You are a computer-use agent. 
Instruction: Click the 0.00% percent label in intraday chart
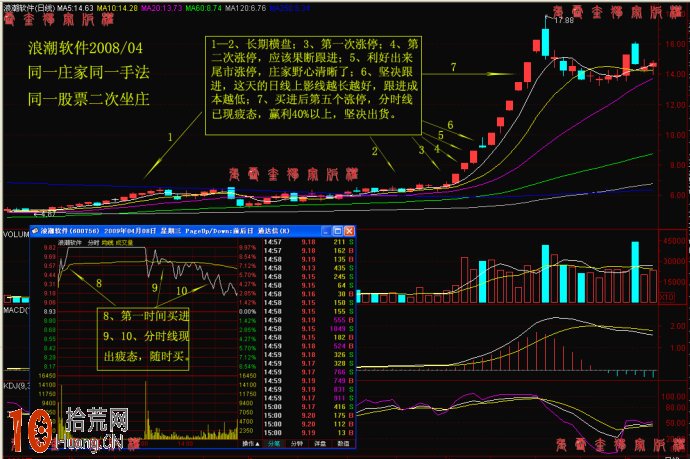tap(248, 312)
